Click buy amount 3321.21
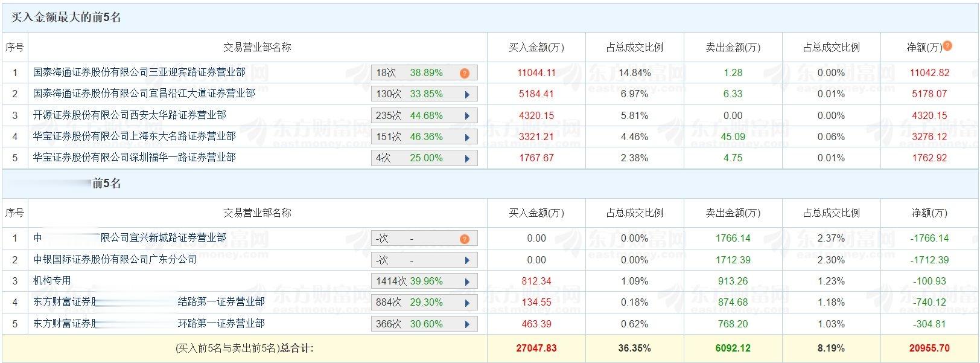 tap(536, 137)
